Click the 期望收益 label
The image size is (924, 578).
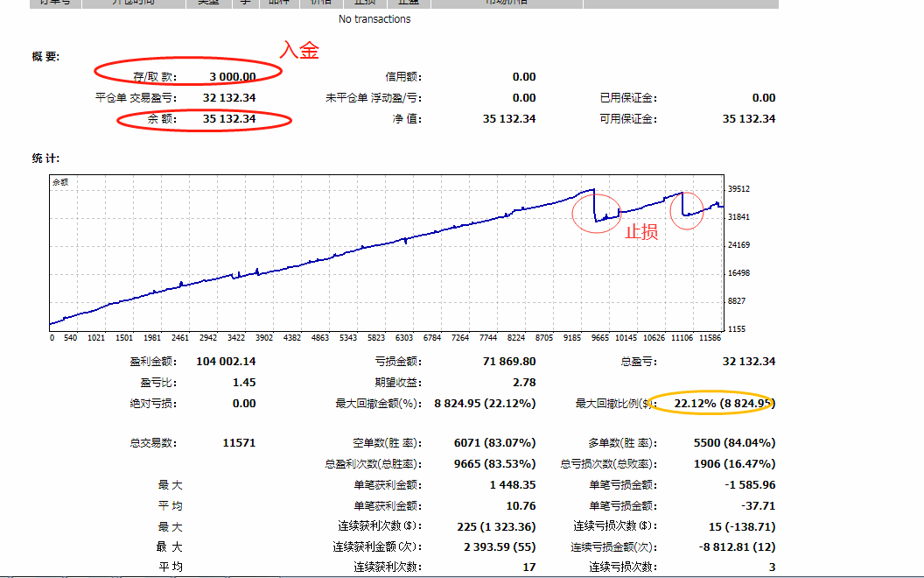pos(398,383)
